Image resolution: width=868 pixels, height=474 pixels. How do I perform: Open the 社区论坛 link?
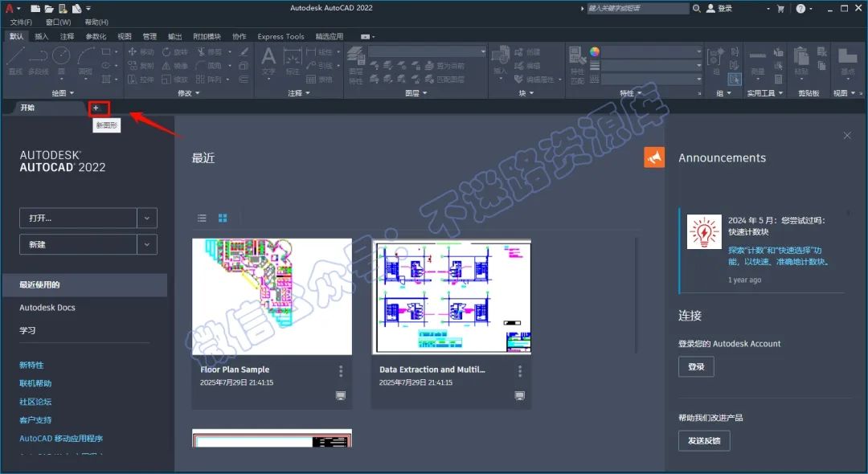(35, 402)
